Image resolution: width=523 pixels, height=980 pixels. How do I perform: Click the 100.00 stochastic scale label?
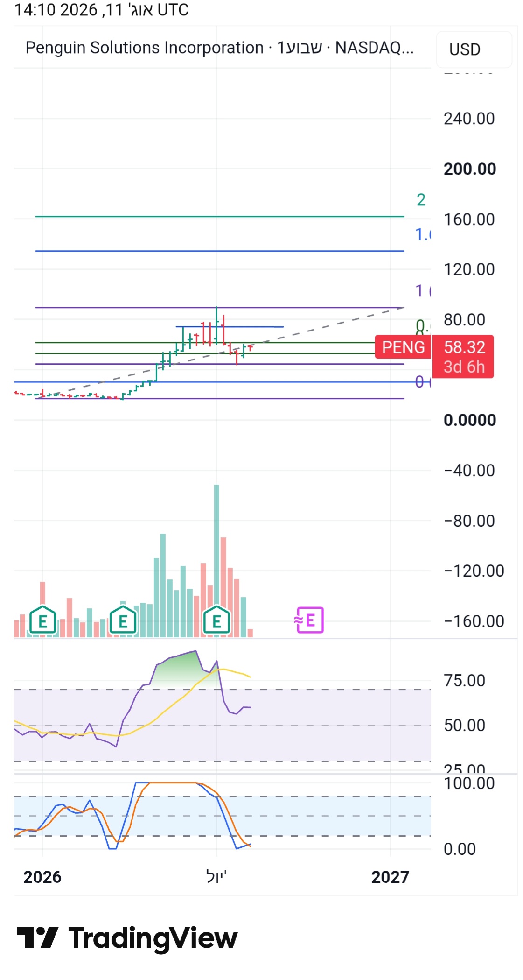coord(469,783)
